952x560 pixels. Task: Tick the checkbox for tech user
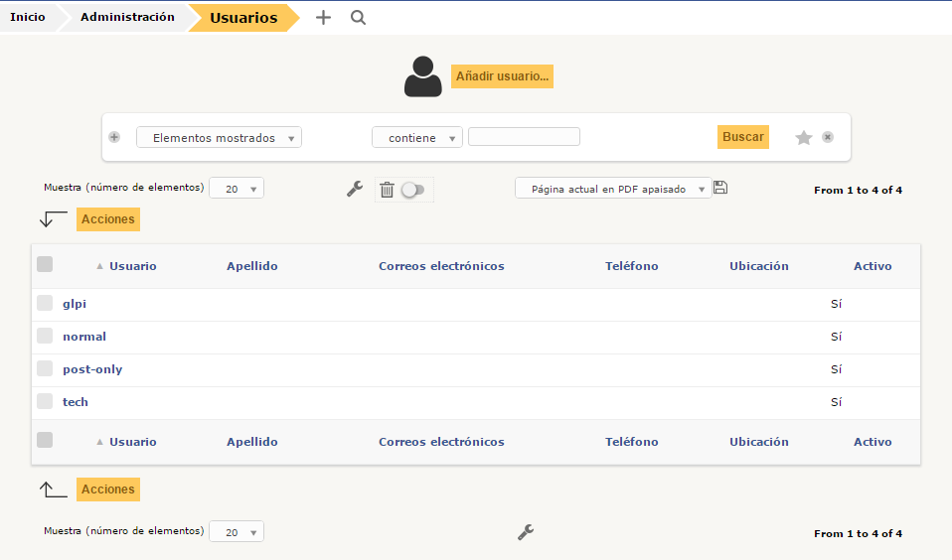click(45, 401)
